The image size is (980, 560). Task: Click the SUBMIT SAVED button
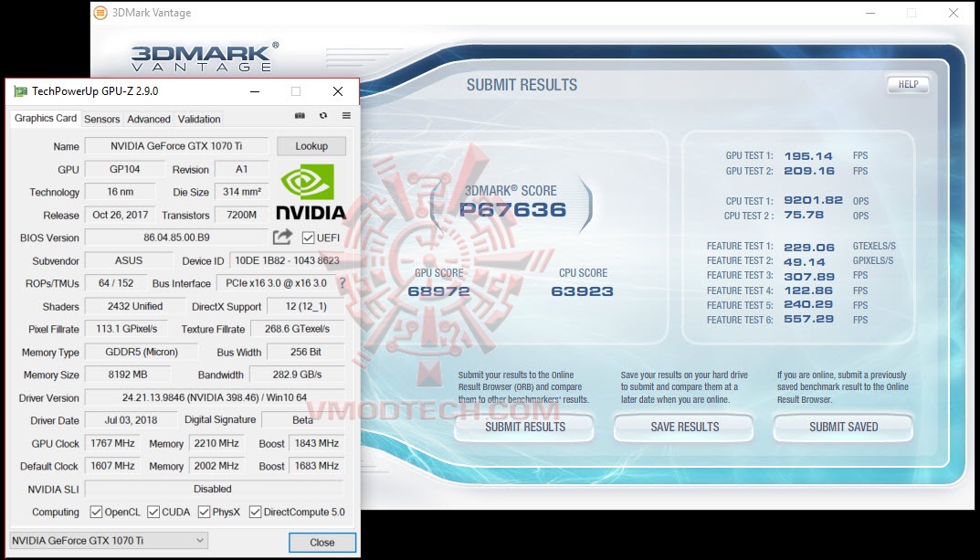click(x=843, y=427)
